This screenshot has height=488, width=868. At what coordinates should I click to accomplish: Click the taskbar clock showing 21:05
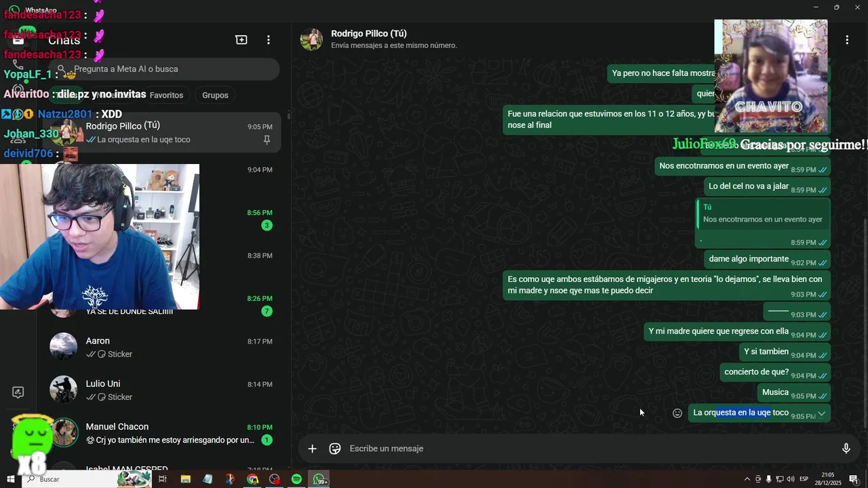(x=827, y=479)
